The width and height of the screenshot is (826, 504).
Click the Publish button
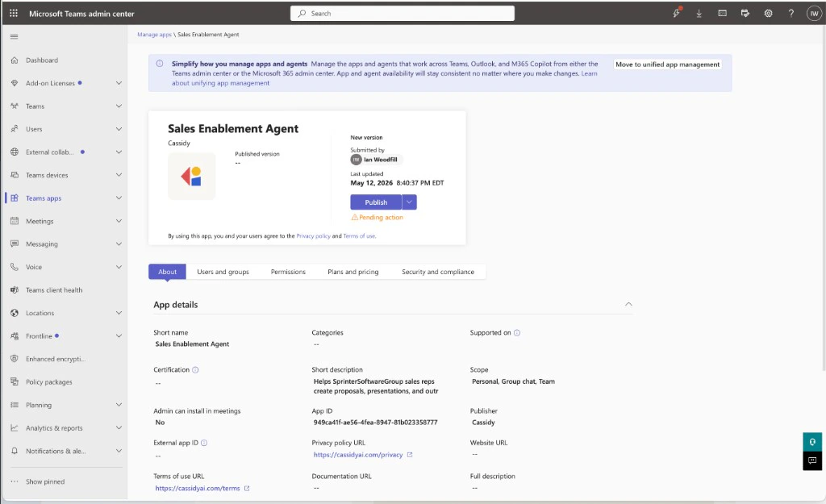(376, 202)
